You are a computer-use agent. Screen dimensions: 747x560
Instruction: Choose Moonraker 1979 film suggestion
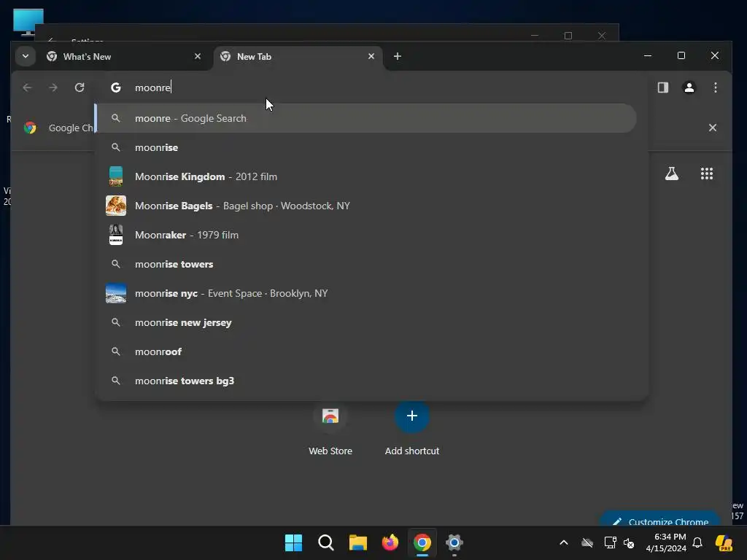click(x=366, y=235)
